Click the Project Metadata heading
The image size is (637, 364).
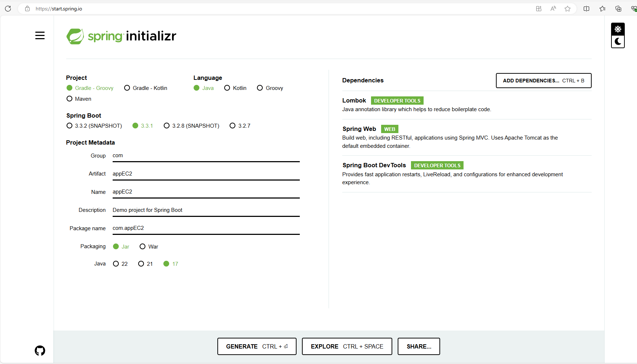90,142
